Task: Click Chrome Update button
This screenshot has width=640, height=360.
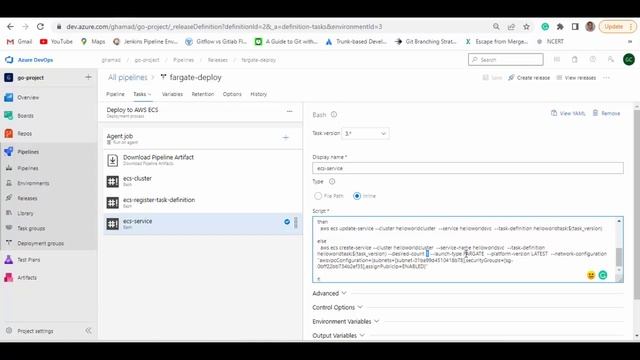Action: (x=617, y=27)
